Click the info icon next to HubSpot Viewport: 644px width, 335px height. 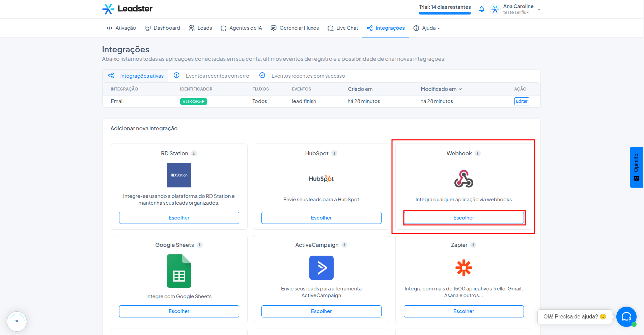click(334, 153)
